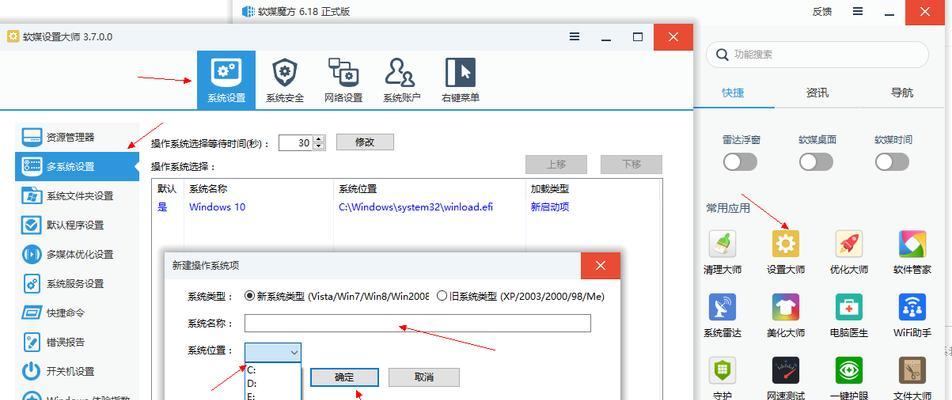Select 快捷命令 in the sidebar
This screenshot has height=400, width=952.
click(76, 313)
